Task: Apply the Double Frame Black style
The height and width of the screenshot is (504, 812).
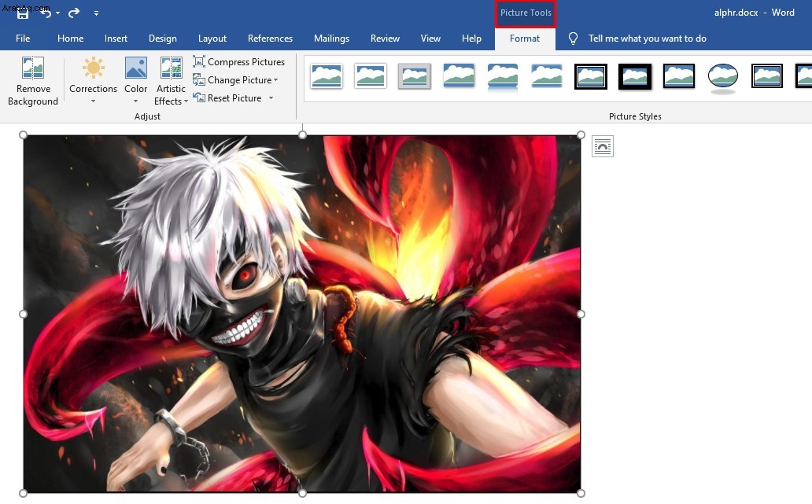Action: (x=591, y=76)
